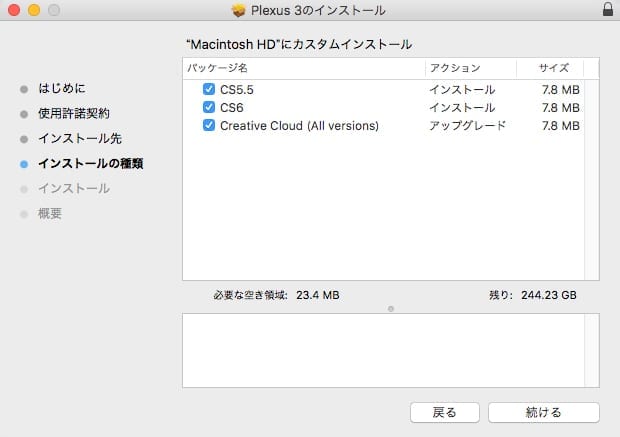Uncheck the CS6 package checkbox
This screenshot has height=437, width=620.
209,107
